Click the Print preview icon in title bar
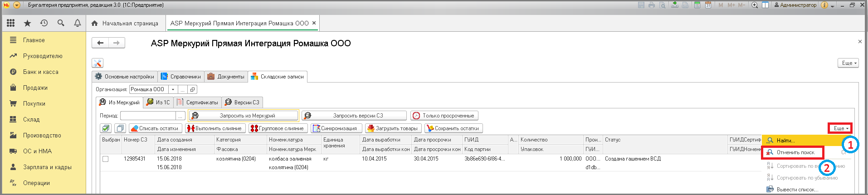 (x=662, y=5)
